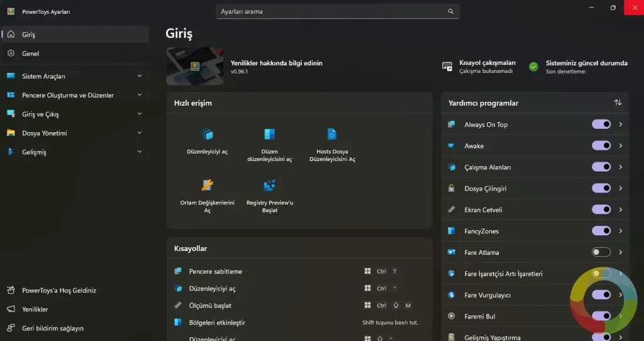
Task: Expand the Dosya Yönetimi section
Action: pyautogui.click(x=75, y=133)
